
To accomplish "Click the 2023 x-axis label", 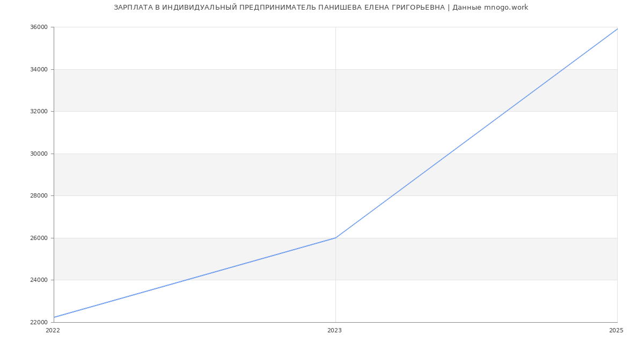I will [334, 331].
